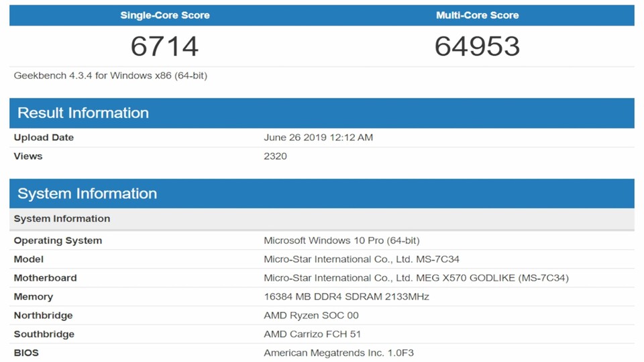Viewport: 644px width, 362px height.
Task: Select the 16384 MB DDR4 memory value
Action: pyautogui.click(x=346, y=297)
